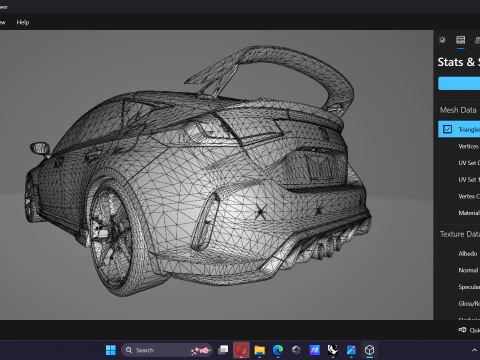Open the rhino head app in taskbar

tap(333, 350)
